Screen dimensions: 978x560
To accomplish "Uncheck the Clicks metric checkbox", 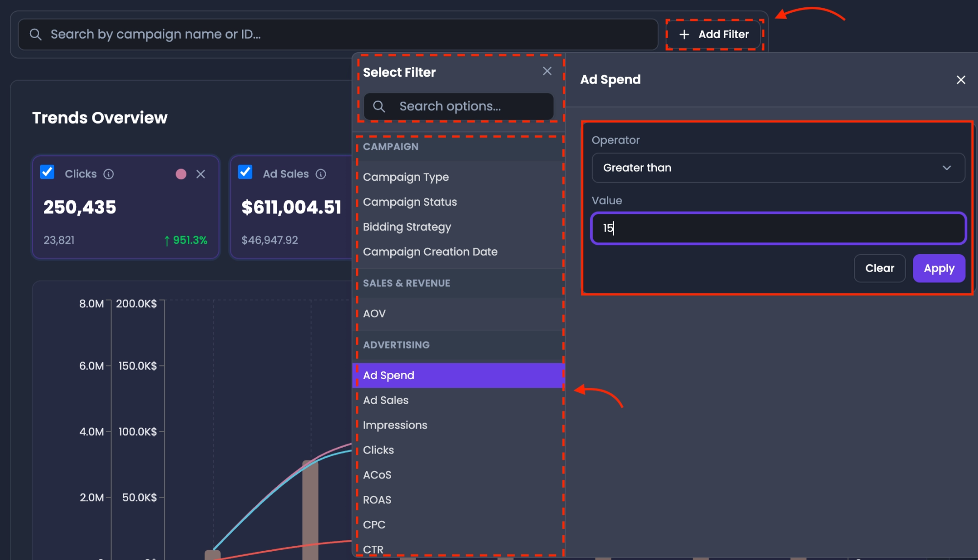I will pos(47,172).
